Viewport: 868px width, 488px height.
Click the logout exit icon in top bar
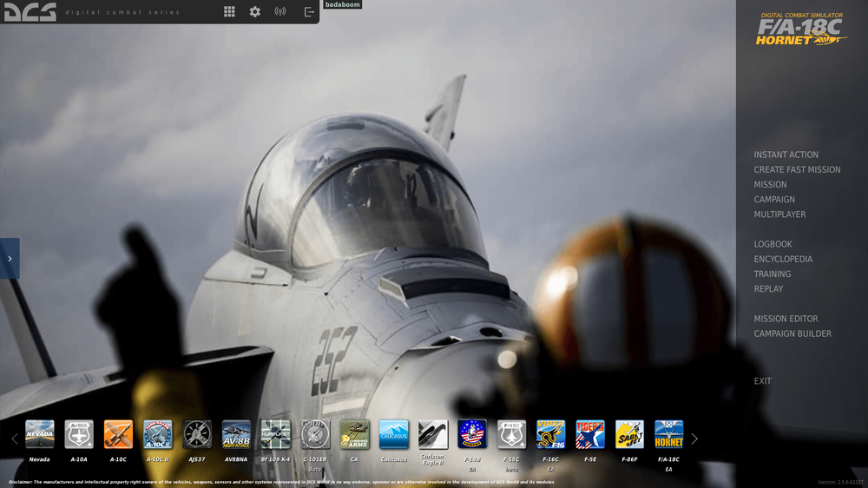309,12
